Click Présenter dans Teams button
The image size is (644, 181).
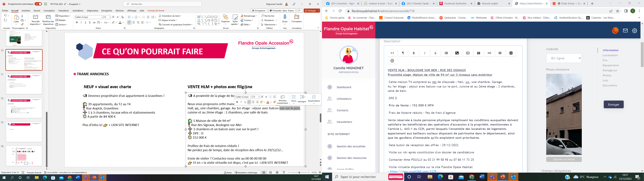coord(282,11)
